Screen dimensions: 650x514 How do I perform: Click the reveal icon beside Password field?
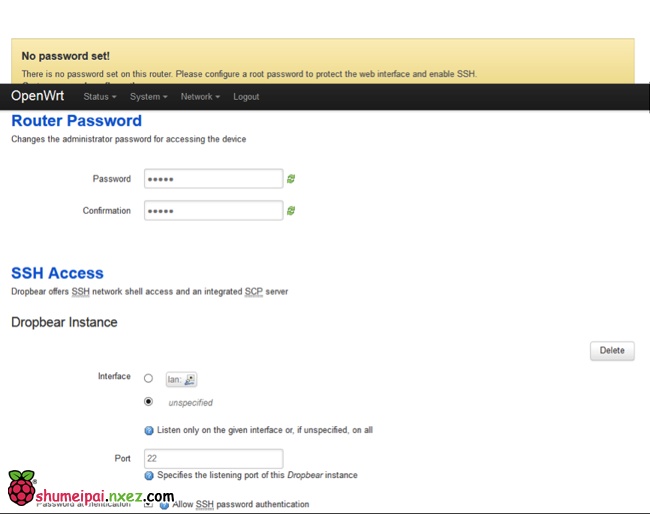click(291, 179)
